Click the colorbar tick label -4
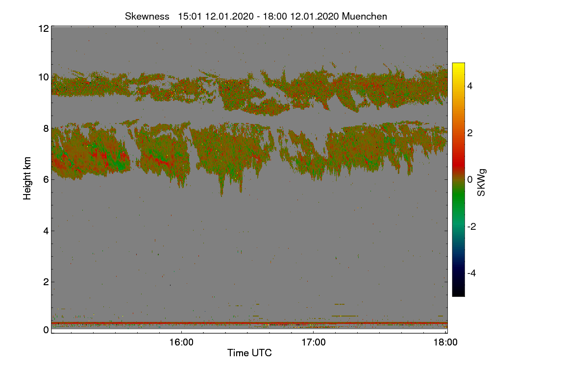588x392 pixels. [472, 273]
